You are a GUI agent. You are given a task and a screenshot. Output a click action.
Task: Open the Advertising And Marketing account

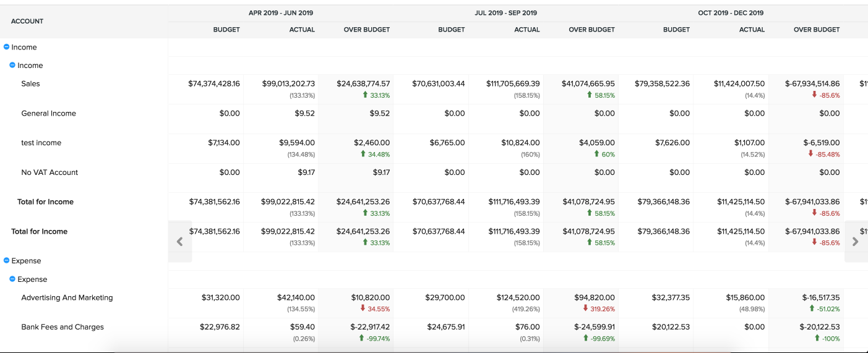[67, 298]
